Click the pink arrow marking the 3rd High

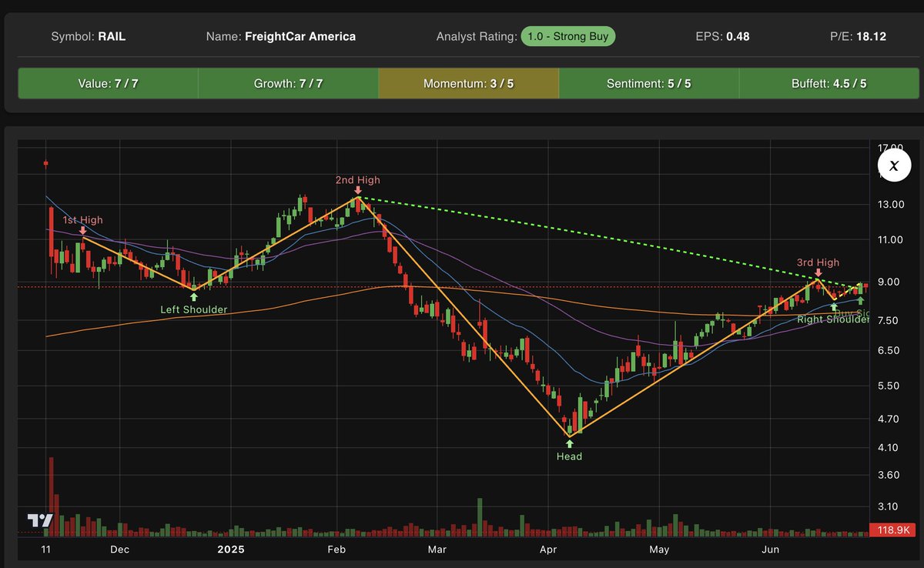point(818,274)
